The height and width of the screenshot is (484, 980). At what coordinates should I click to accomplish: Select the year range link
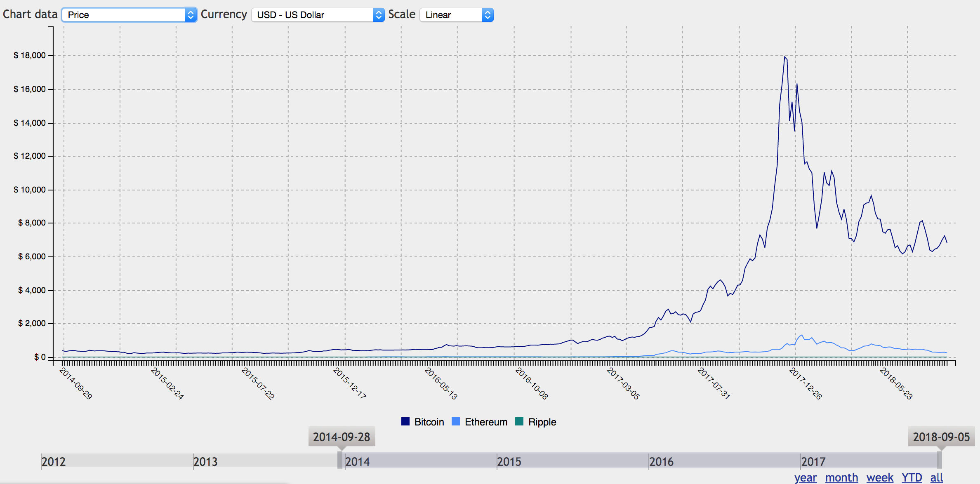click(805, 477)
